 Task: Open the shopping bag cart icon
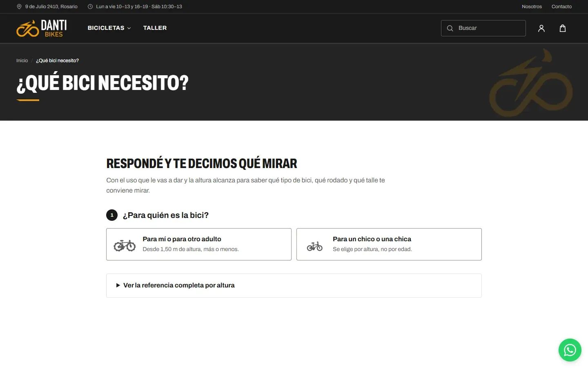pyautogui.click(x=563, y=28)
